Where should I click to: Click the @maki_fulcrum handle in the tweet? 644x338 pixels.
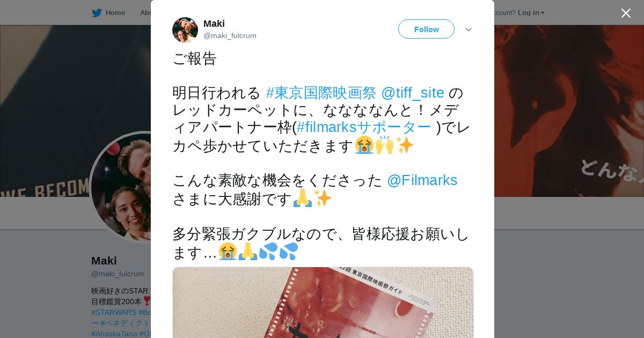[x=230, y=35]
